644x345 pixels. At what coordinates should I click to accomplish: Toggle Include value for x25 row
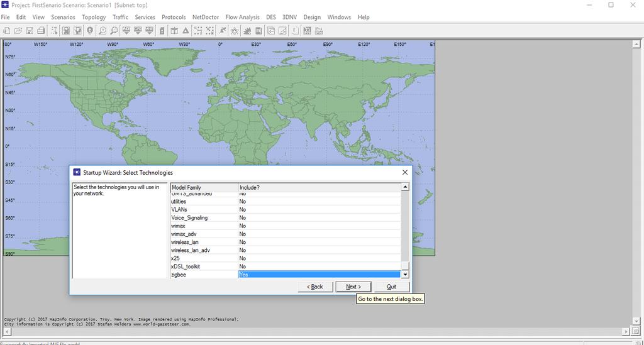(319, 258)
